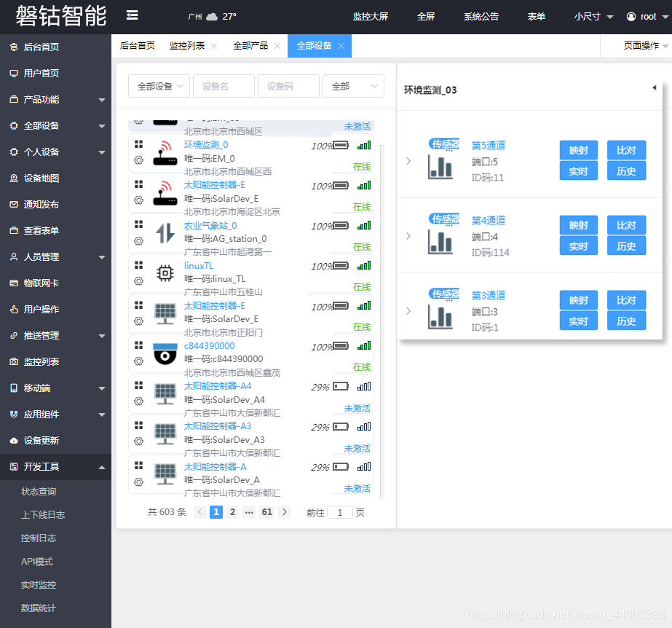
Task: Go to page 2
Action: point(232,511)
